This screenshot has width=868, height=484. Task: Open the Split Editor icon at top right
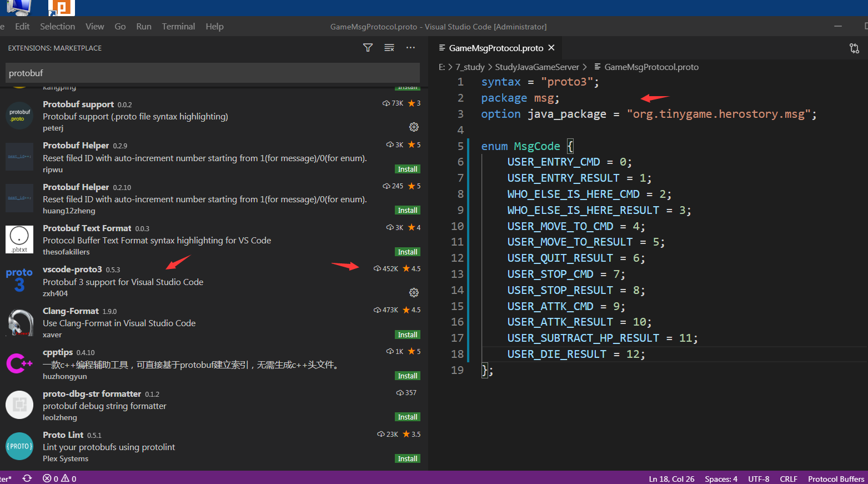[854, 48]
